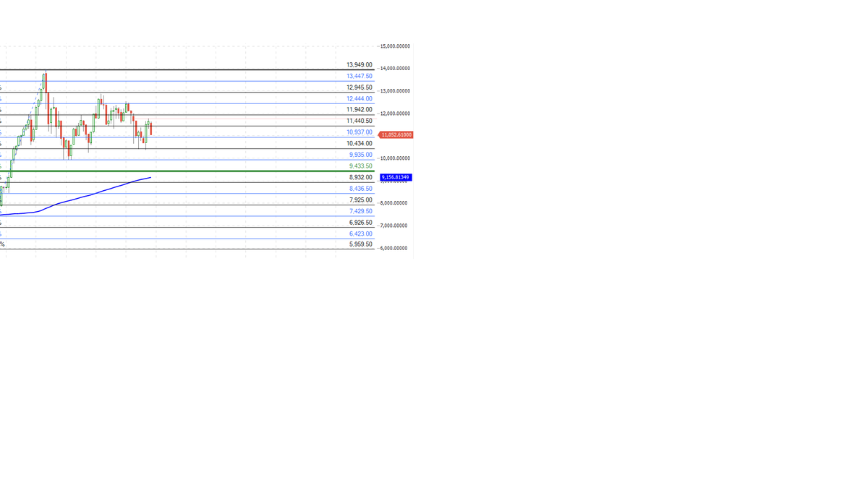Select the blue 6,423.00 level label
This screenshot has width=868, height=488.
pyautogui.click(x=361, y=234)
